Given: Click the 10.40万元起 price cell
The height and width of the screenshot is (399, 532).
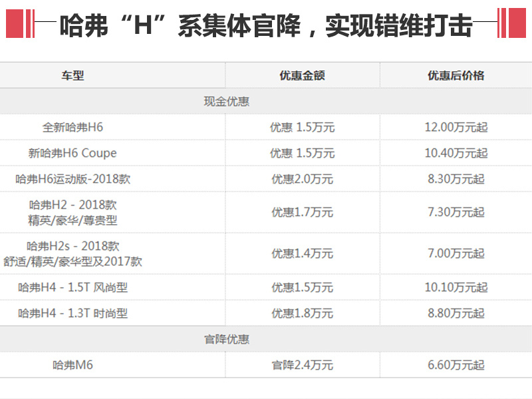Looking at the screenshot, I should coord(456,153).
